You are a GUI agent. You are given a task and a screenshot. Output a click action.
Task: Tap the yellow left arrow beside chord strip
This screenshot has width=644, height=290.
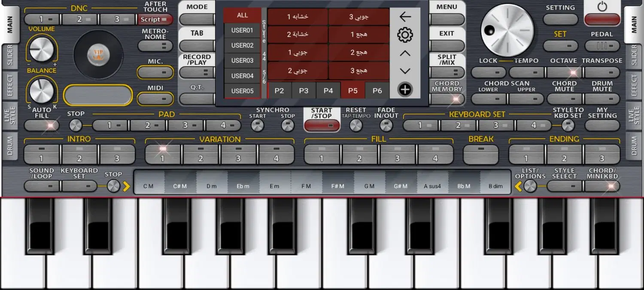(518, 186)
